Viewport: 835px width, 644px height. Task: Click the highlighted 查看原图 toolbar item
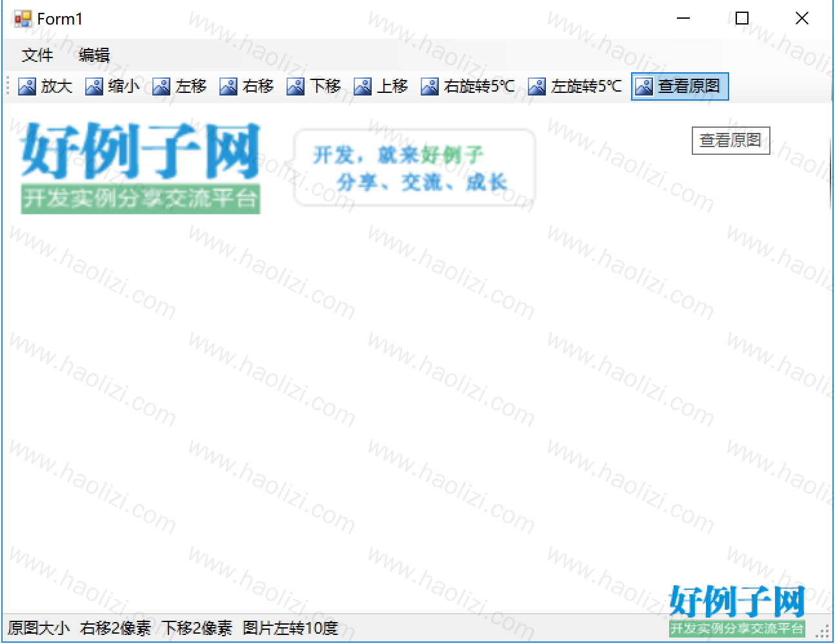pos(680,86)
